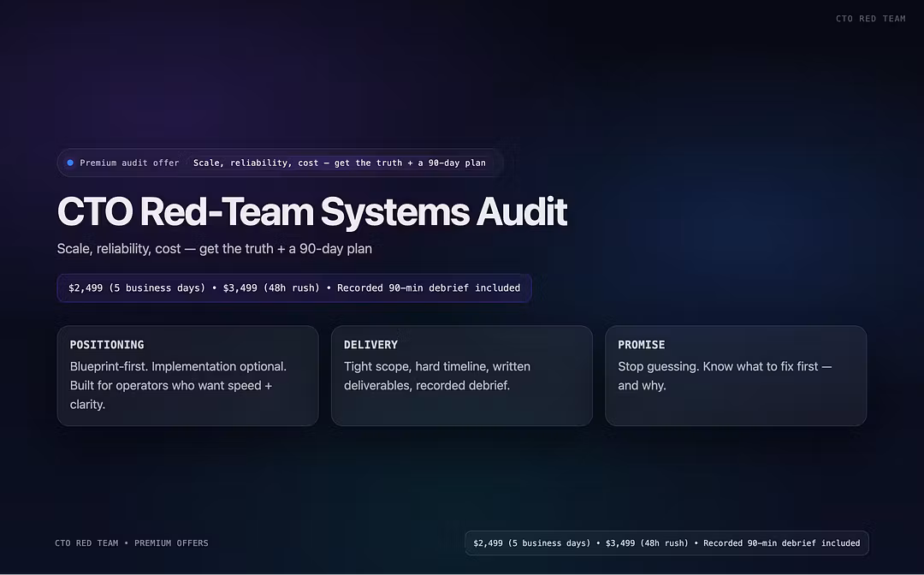Click the 'Blueprint-first. Implementation optional.' description
The width and height of the screenshot is (924, 575).
(178, 385)
